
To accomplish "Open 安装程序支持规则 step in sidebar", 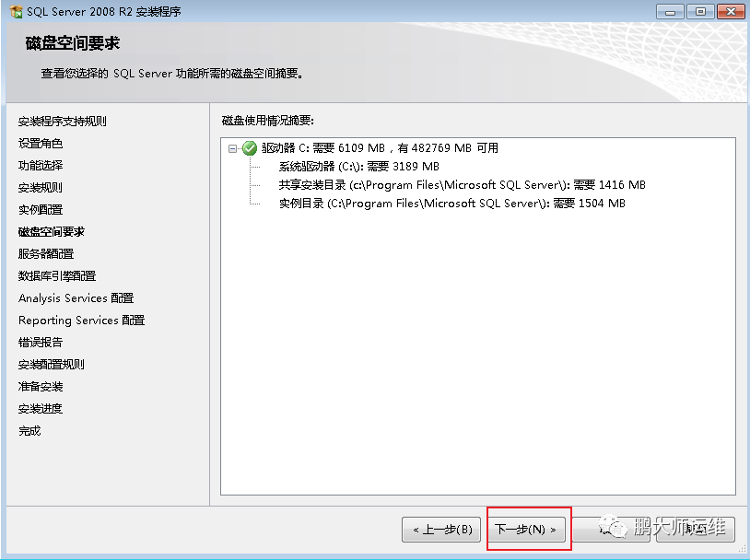I will click(62, 122).
